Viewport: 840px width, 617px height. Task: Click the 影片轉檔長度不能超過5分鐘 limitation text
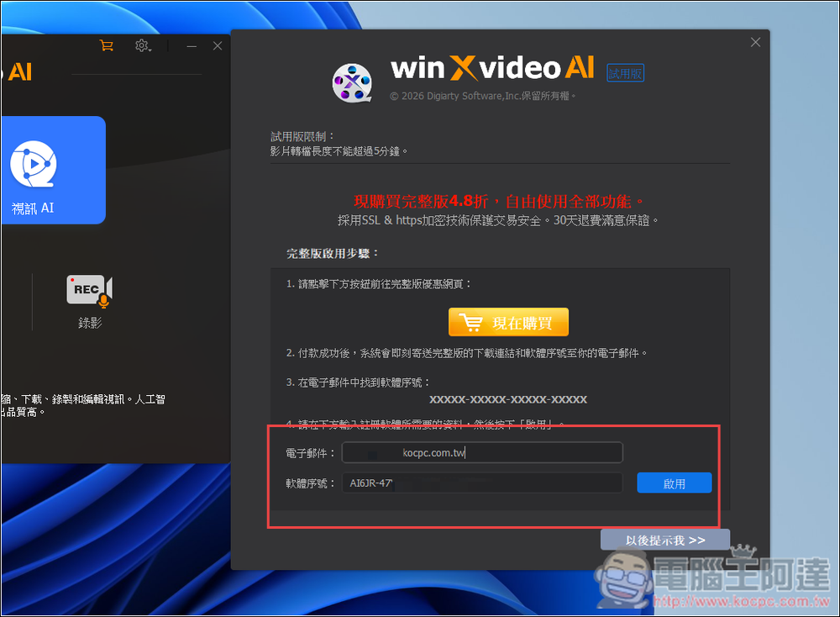[x=339, y=151]
